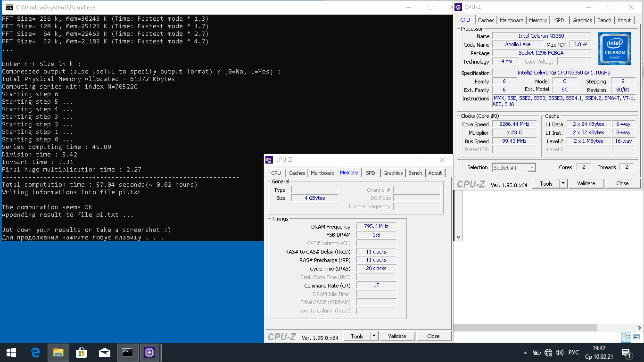Change input language РУС indicator

574,353
